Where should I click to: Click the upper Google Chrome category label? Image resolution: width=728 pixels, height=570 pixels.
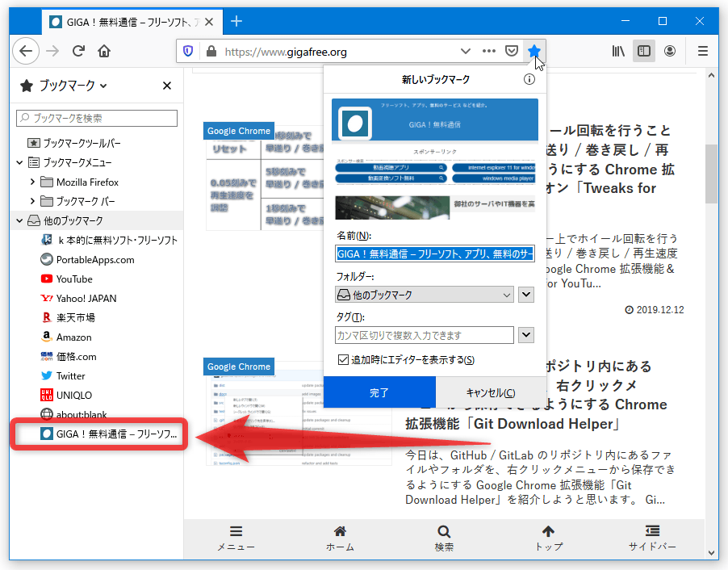[x=239, y=131]
